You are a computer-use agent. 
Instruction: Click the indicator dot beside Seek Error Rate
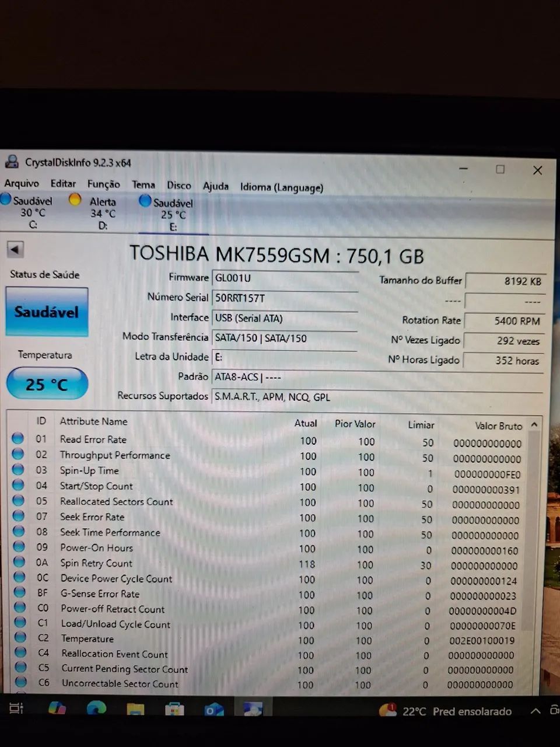point(17,515)
